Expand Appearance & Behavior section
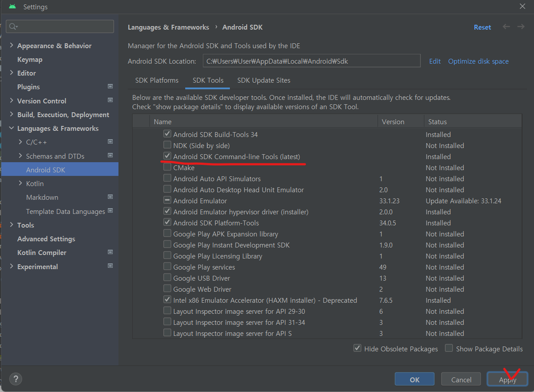534x392 pixels. pos(11,46)
